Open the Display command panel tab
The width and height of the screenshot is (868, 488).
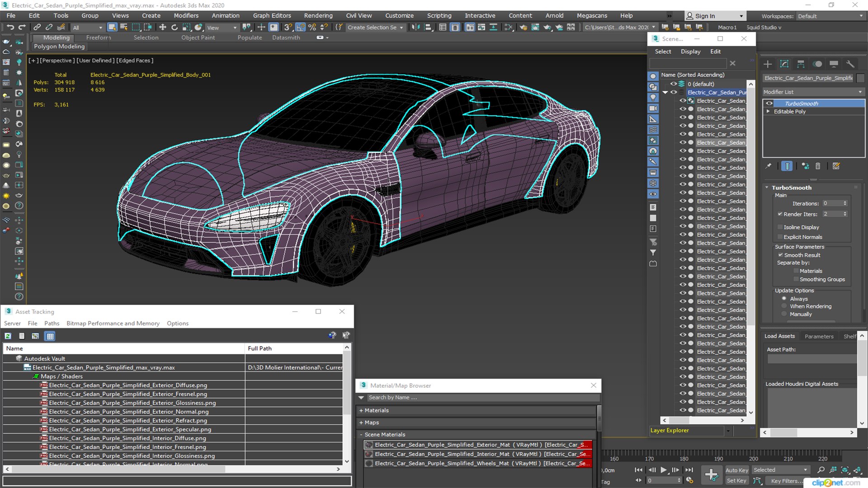coord(834,64)
